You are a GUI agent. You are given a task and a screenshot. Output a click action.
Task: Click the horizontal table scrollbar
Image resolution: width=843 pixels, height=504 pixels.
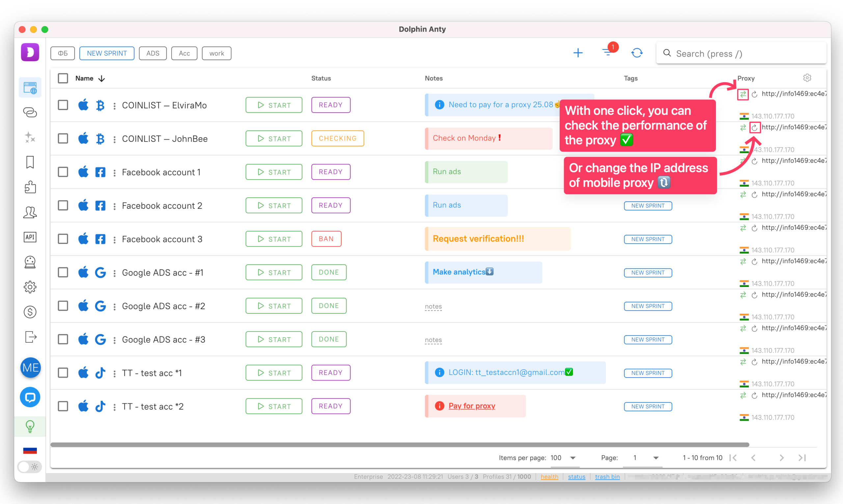click(x=399, y=444)
